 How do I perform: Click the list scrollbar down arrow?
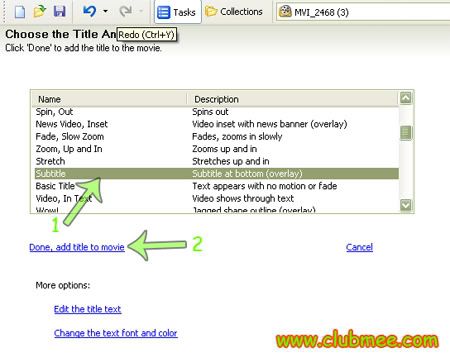point(406,204)
